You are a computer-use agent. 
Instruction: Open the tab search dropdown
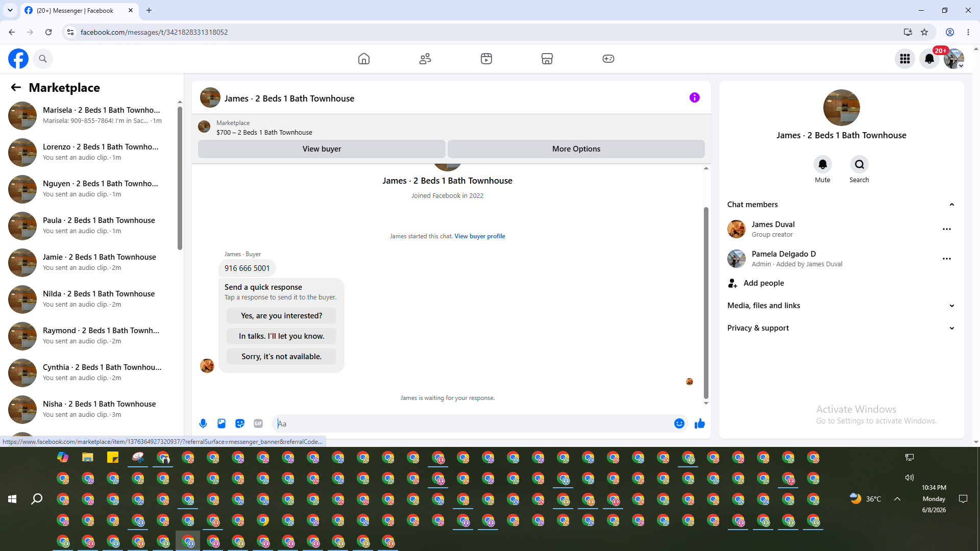[10, 10]
